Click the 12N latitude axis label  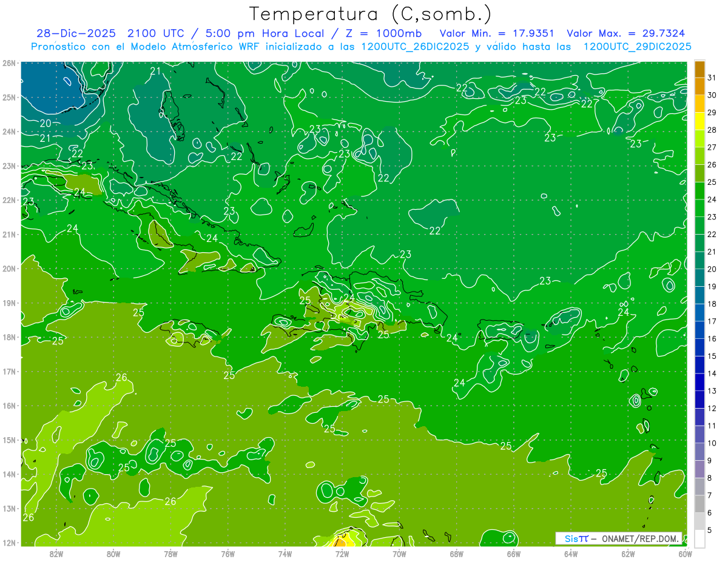9,543
